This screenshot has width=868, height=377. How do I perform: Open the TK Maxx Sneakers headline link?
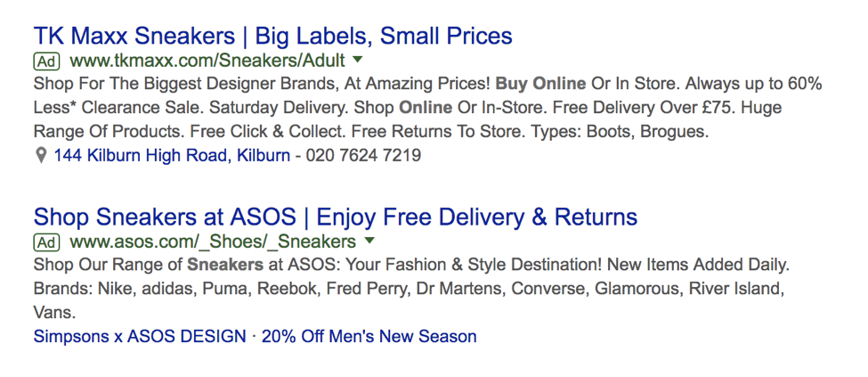[x=272, y=37]
